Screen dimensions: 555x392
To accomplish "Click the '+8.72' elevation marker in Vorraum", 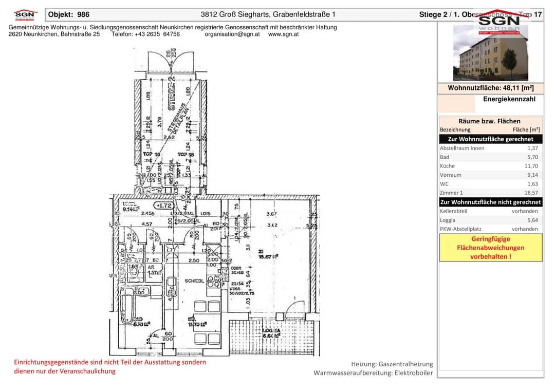I will point(164,205).
